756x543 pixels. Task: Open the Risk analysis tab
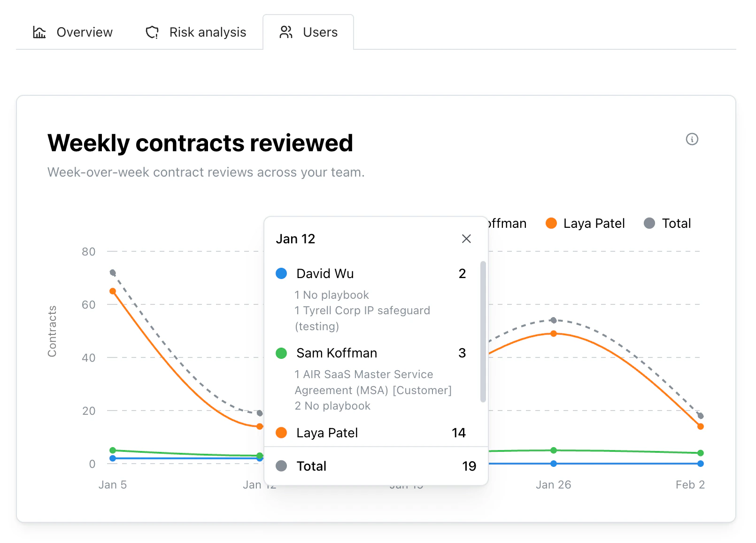coord(208,32)
